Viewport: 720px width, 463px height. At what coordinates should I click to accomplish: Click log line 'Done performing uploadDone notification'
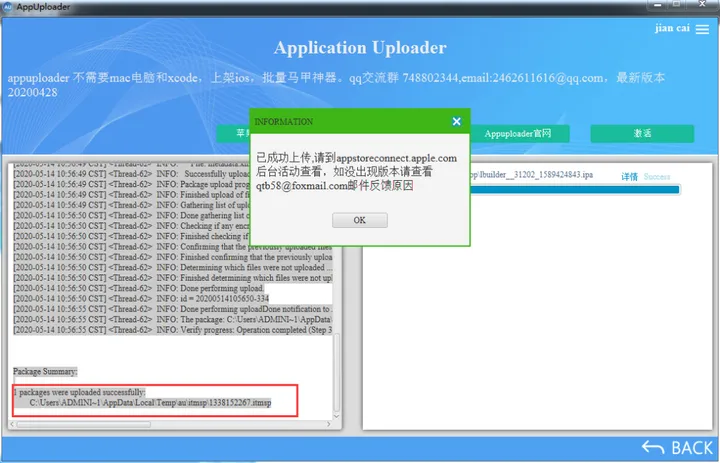click(x=173, y=309)
